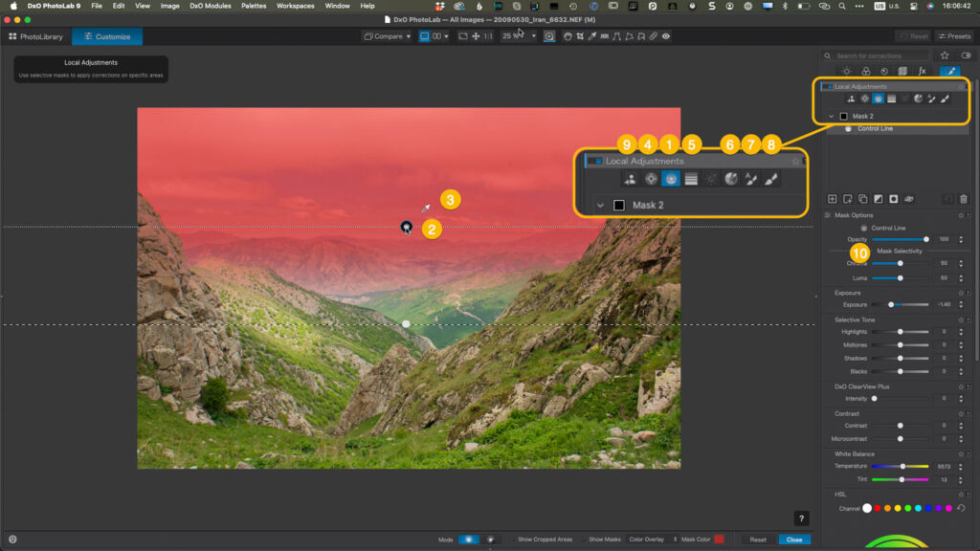Open the Compare dropdown
The image size is (980, 551).
point(387,36)
